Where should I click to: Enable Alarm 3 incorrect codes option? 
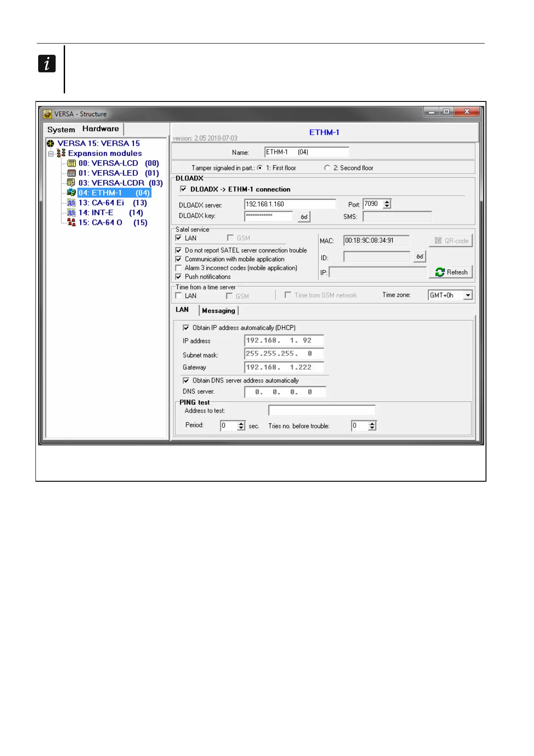click(179, 268)
